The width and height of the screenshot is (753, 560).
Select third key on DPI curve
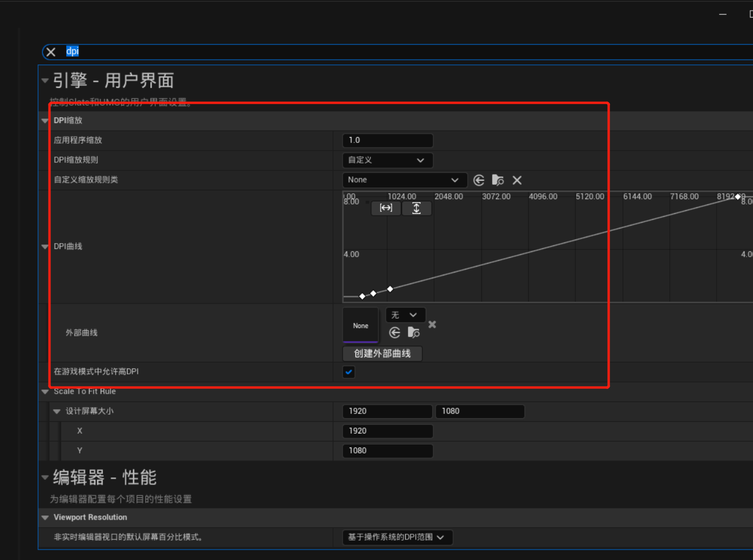pos(391,289)
